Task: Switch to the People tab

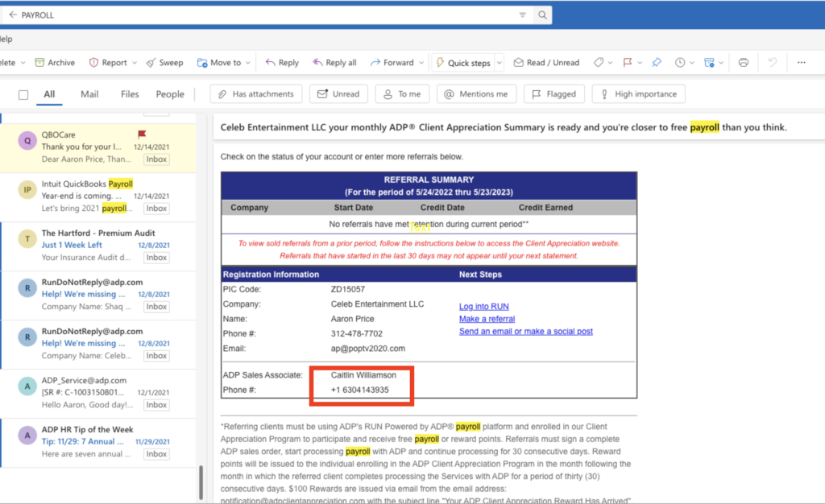Action: coord(170,94)
